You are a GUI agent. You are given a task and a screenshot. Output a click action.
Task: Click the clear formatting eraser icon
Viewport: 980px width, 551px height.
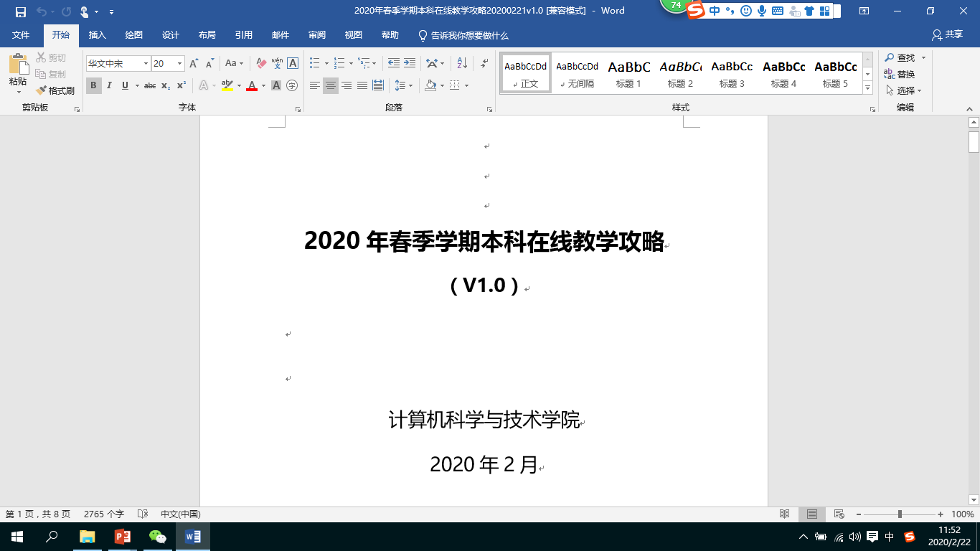tap(261, 64)
